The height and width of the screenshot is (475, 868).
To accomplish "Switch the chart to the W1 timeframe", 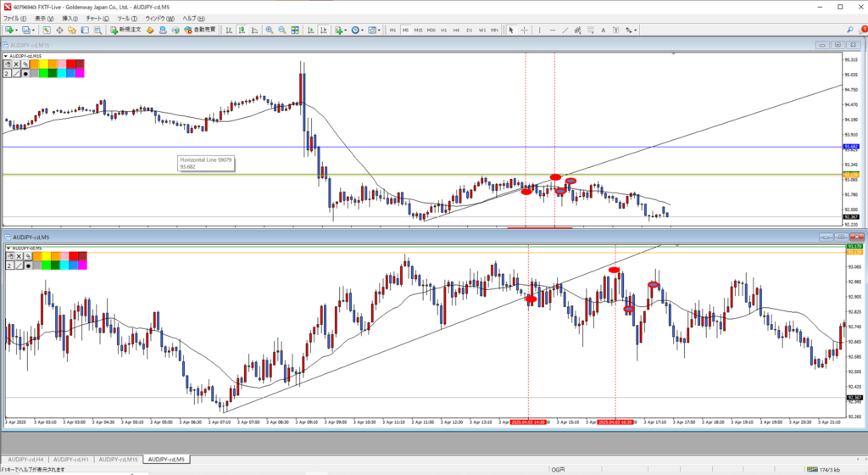I will coord(482,30).
